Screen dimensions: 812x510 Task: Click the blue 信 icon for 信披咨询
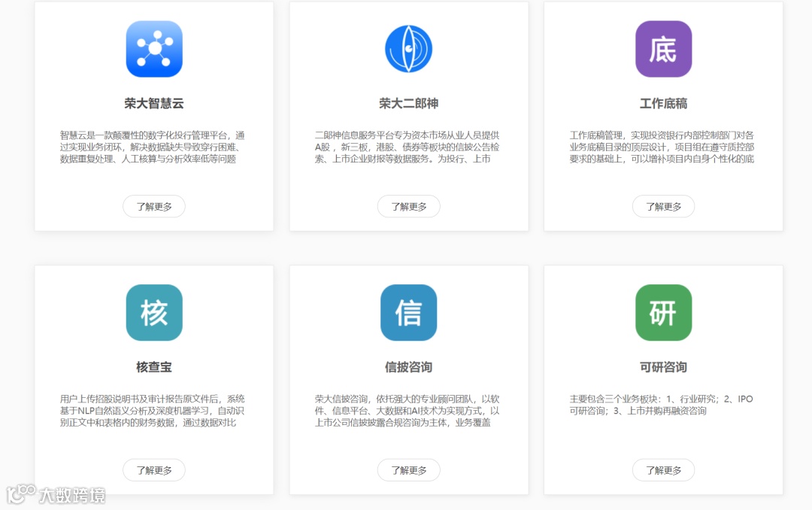pos(408,312)
